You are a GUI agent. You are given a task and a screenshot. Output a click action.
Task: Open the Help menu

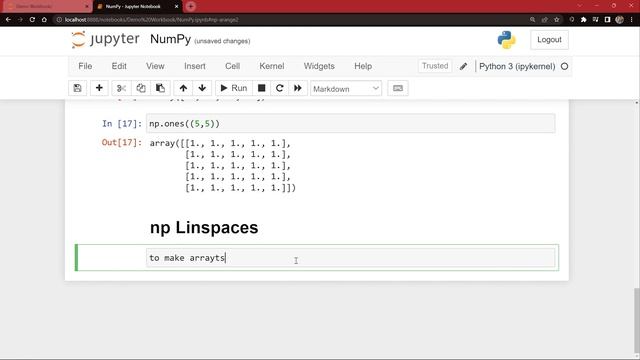tap(363, 66)
